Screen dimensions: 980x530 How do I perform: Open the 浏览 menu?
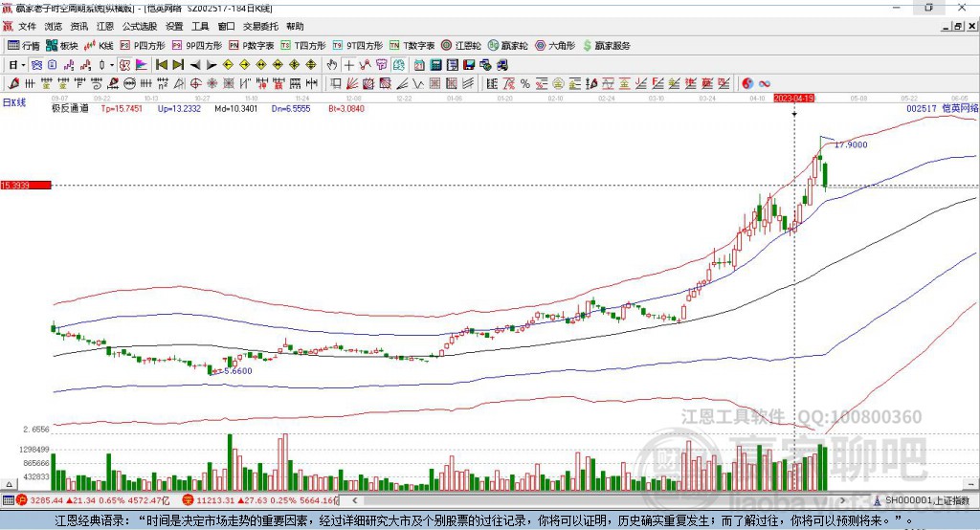click(54, 26)
